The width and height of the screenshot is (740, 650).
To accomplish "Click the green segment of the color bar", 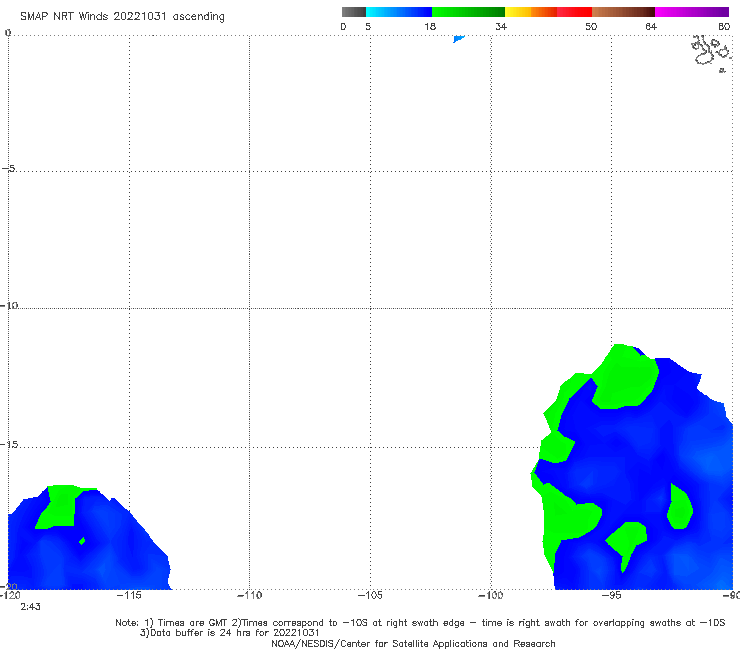I will pyautogui.click(x=468, y=12).
